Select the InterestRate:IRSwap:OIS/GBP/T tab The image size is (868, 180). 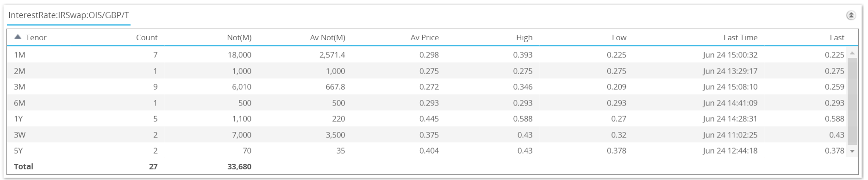click(69, 15)
